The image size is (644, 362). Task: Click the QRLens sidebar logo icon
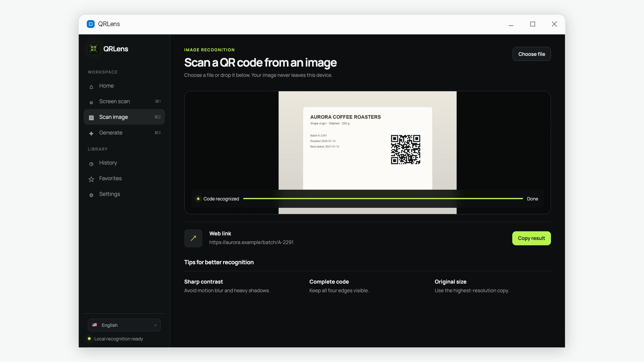tap(94, 49)
